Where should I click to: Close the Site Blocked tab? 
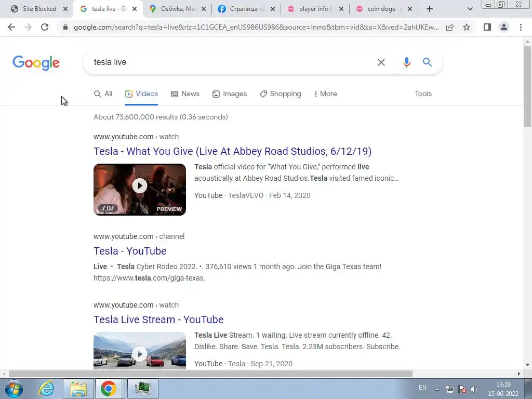[x=65, y=9]
